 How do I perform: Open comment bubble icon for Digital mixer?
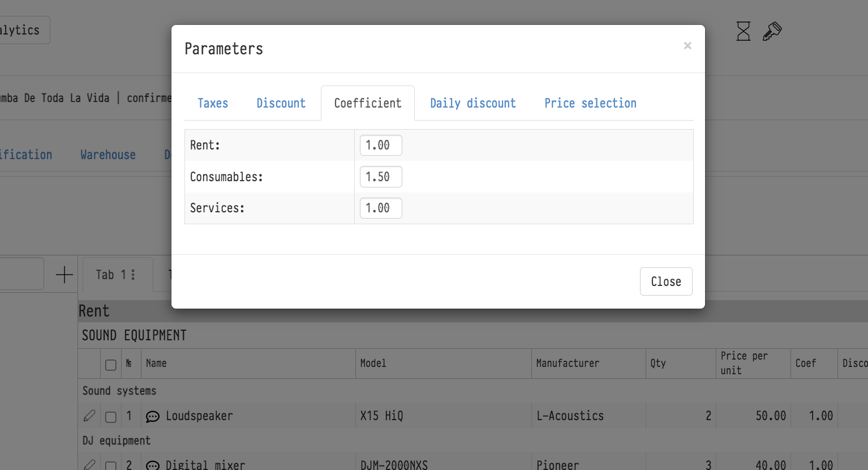click(x=153, y=465)
